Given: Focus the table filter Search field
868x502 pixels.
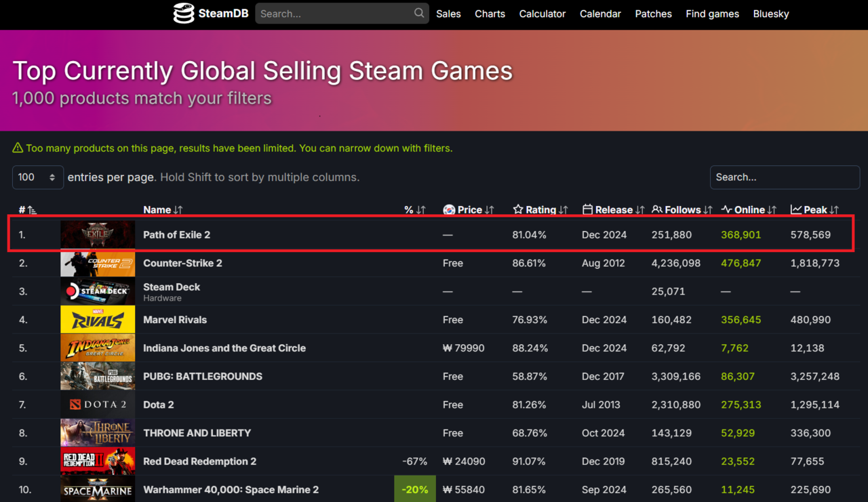Looking at the screenshot, I should coord(785,177).
